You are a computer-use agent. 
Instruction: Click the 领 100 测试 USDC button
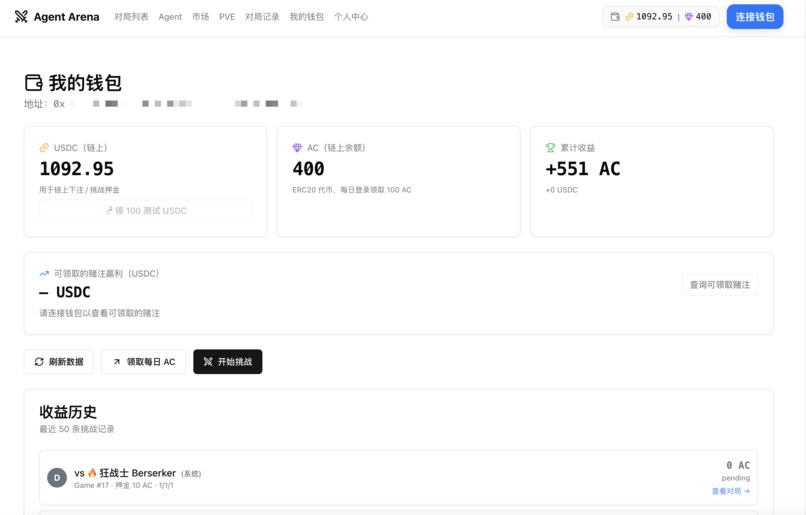tap(145, 211)
